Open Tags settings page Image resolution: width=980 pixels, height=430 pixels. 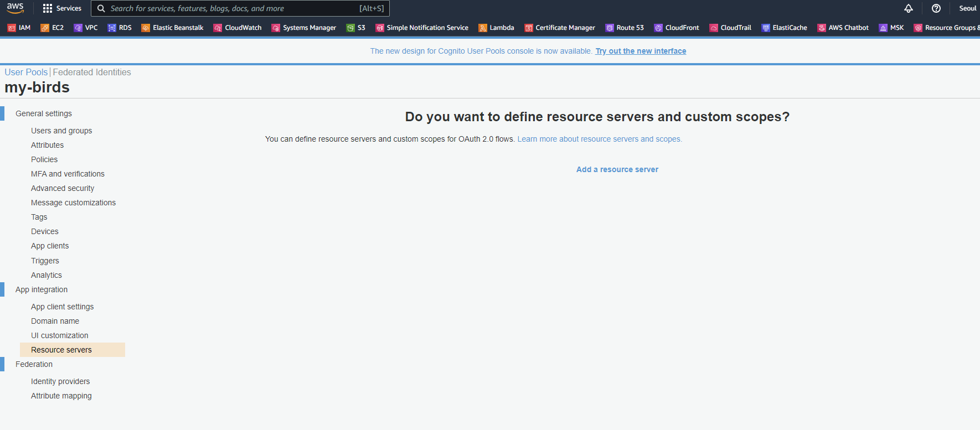[x=39, y=217]
